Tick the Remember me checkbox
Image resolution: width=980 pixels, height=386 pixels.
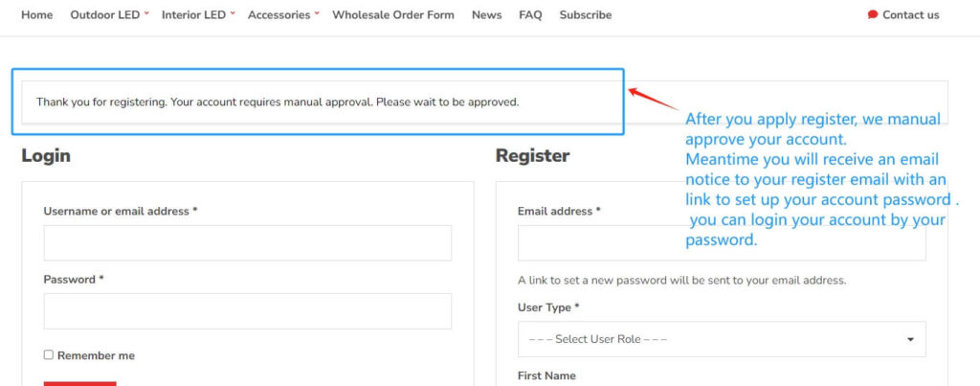point(49,355)
